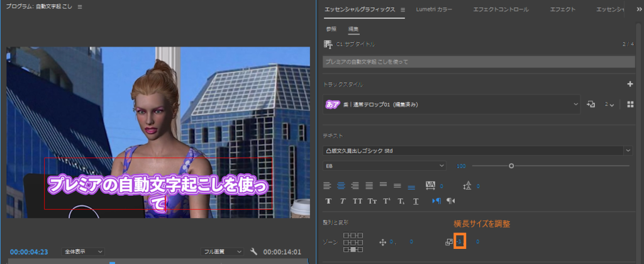Toggle underline formatting
Viewport: 644px width, 264px height.
[416, 201]
